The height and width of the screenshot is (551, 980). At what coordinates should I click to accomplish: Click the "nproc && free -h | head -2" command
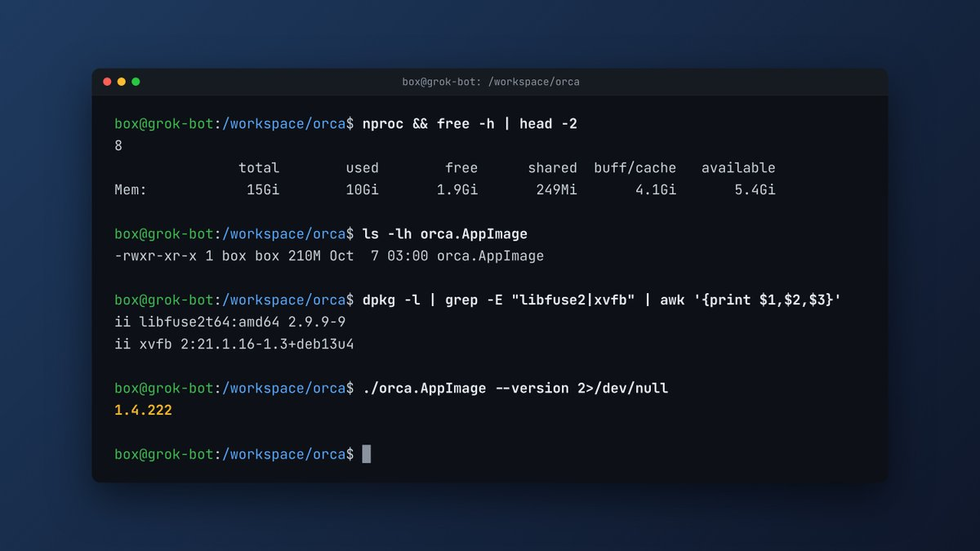(x=470, y=123)
